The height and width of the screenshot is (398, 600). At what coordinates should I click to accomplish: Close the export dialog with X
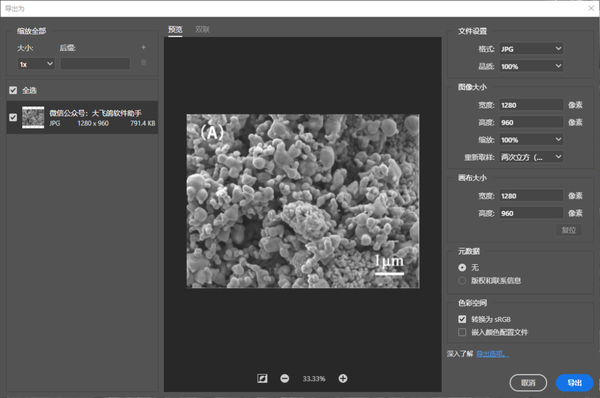[591, 8]
